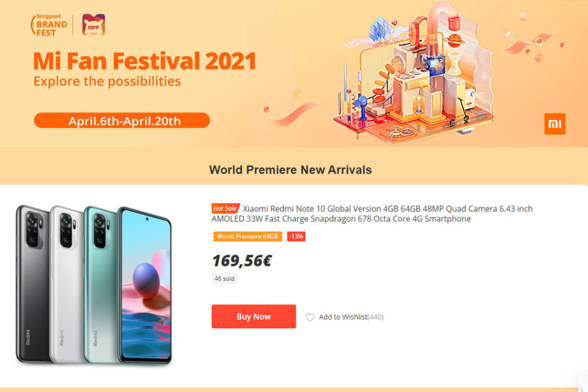Click the Buy Now button
The height and width of the screenshot is (392, 588).
(254, 317)
